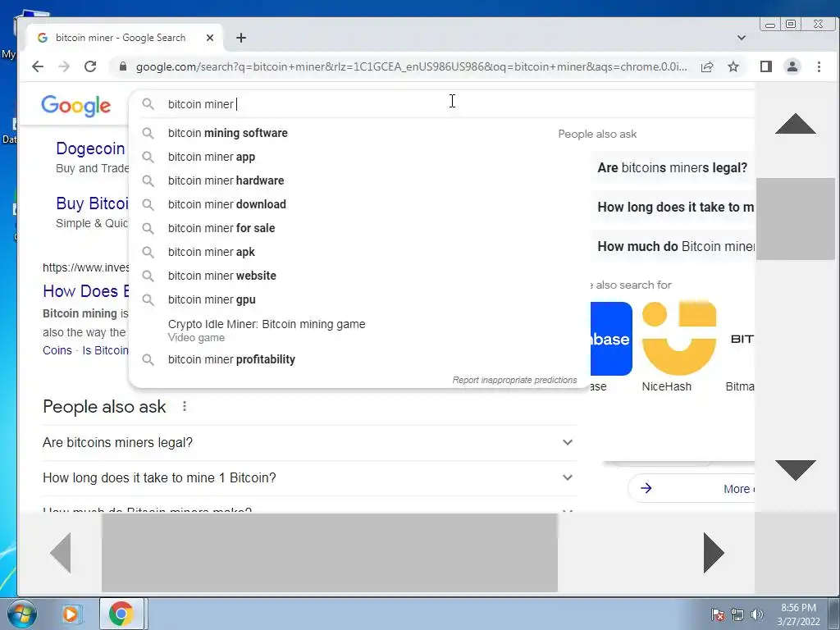Image resolution: width=840 pixels, height=630 pixels.
Task: Click the browser Forward arrow
Action: 64,66
